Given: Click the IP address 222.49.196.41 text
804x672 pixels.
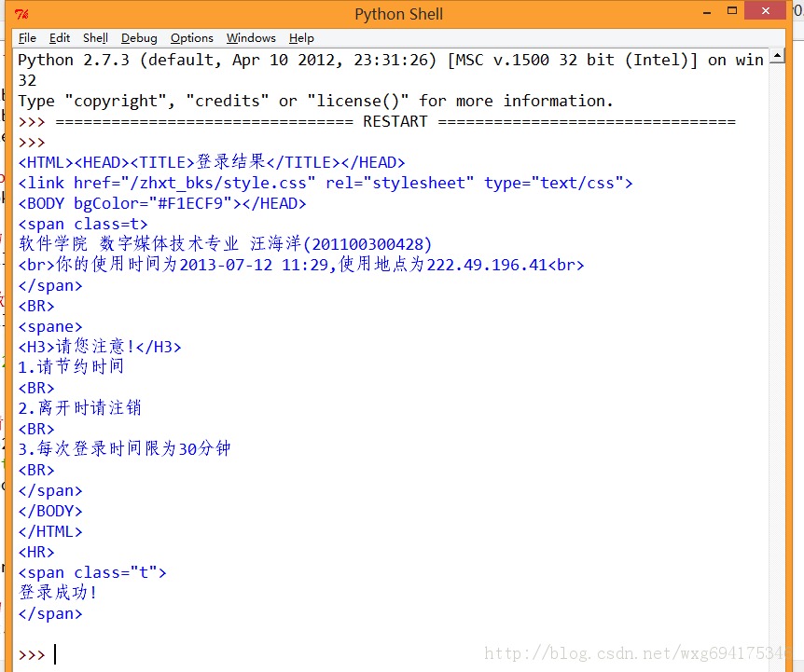Looking at the screenshot, I should coord(487,265).
